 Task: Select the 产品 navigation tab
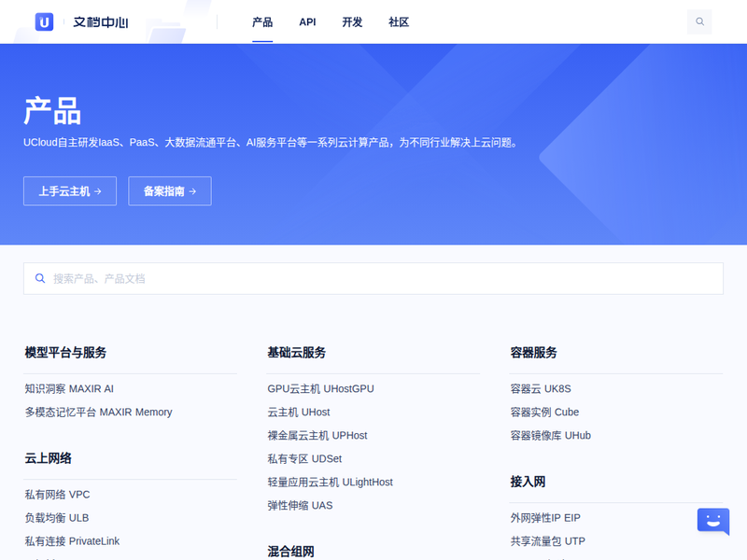click(262, 21)
